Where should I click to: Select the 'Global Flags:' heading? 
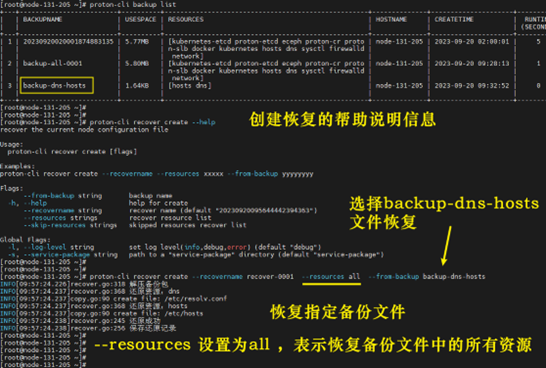coord(25,240)
